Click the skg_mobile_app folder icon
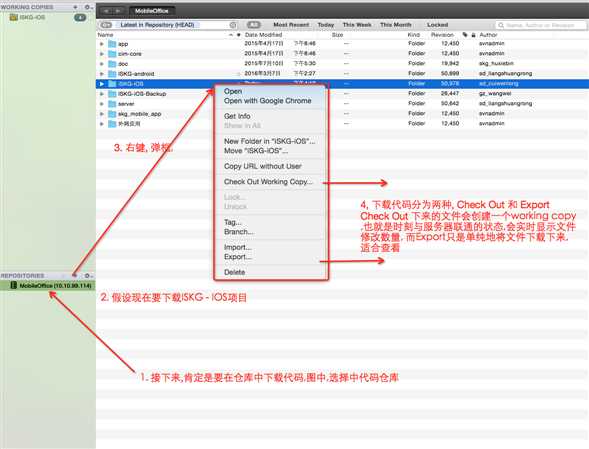Image resolution: width=589 pixels, height=449 pixels. pos(112,113)
